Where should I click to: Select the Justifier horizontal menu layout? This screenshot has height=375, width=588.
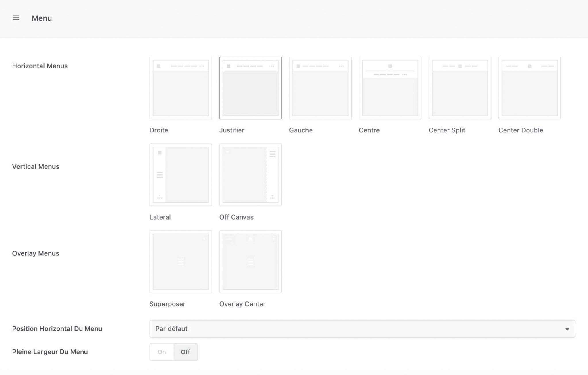(x=250, y=88)
